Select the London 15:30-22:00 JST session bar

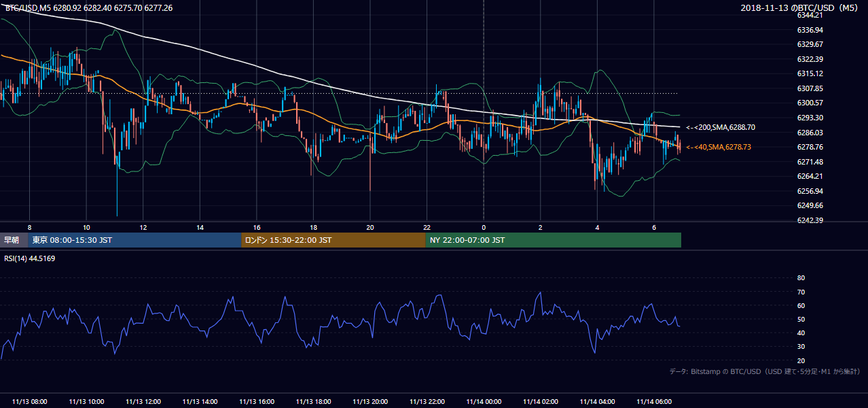(x=333, y=240)
